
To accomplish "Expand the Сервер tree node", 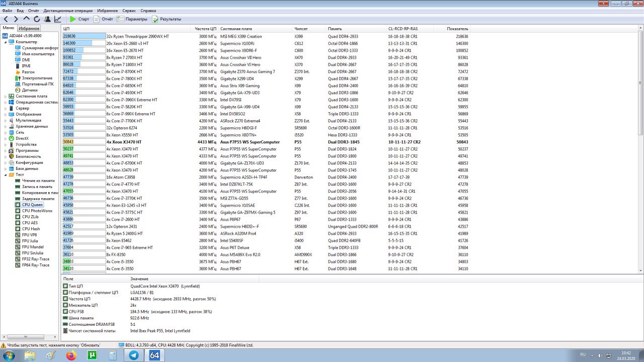I will click(6, 108).
